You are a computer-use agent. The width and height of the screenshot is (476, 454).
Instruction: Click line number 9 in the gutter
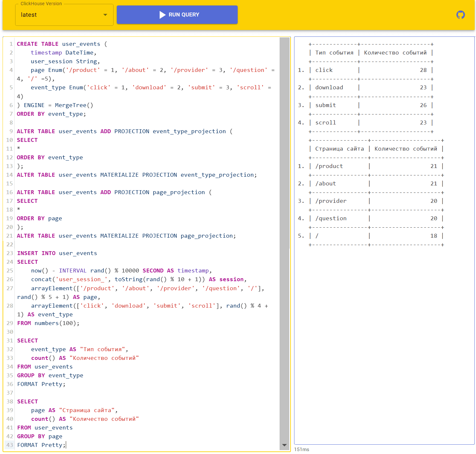click(x=11, y=131)
